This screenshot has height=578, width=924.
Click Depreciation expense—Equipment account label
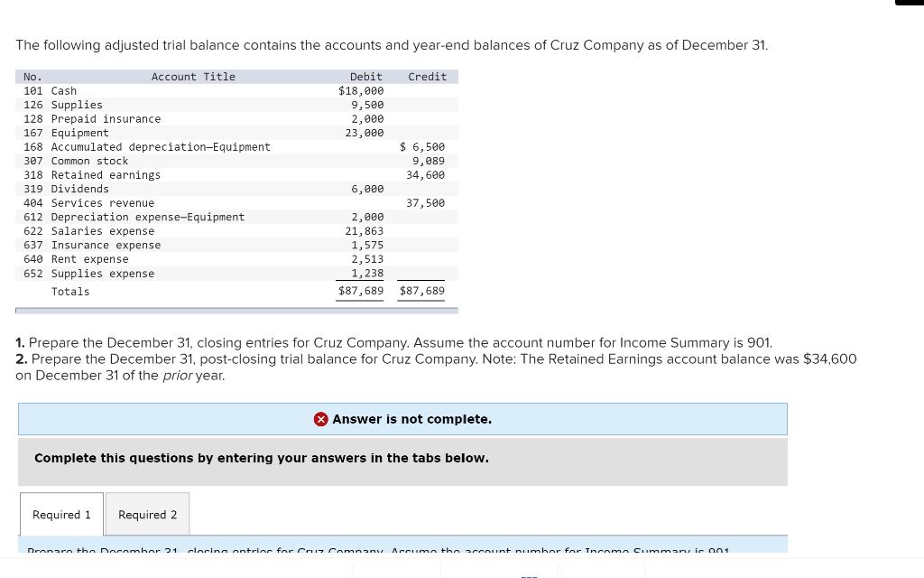[x=148, y=217]
